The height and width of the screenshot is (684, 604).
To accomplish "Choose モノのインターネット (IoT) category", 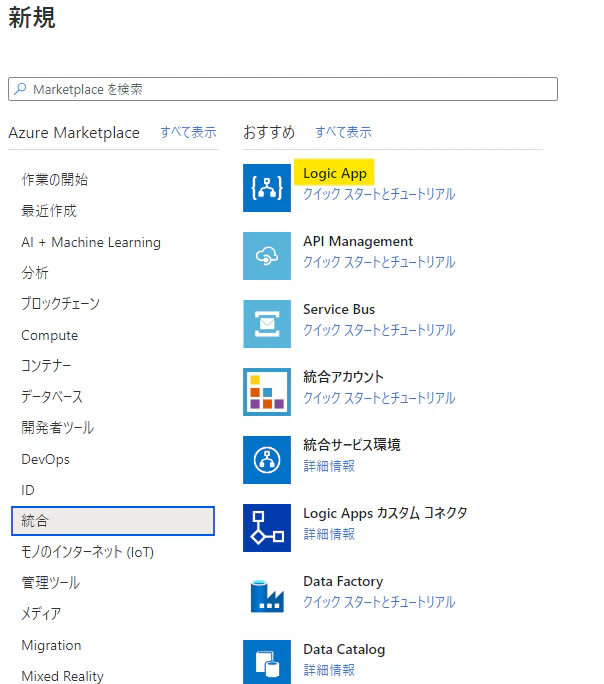I will (88, 552).
